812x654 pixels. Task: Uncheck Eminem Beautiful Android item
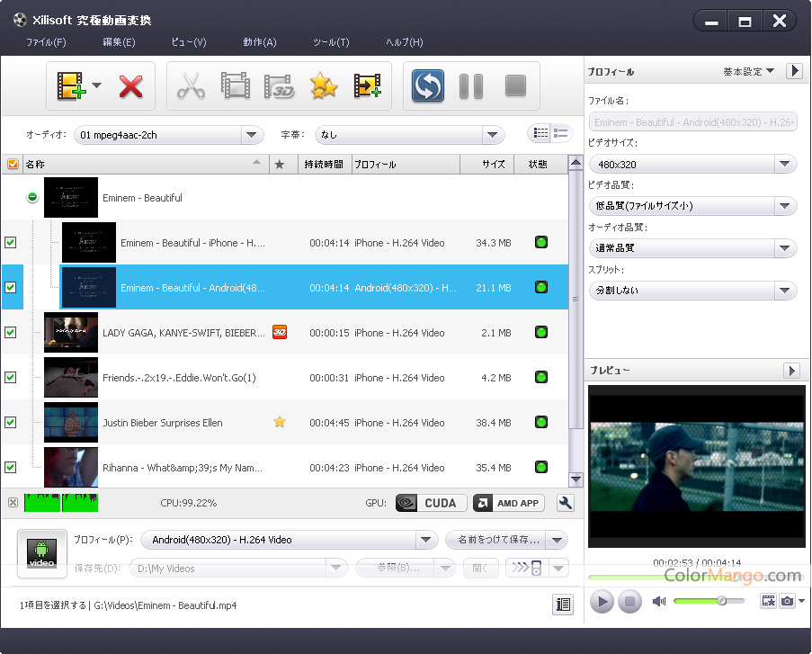pos(11,287)
